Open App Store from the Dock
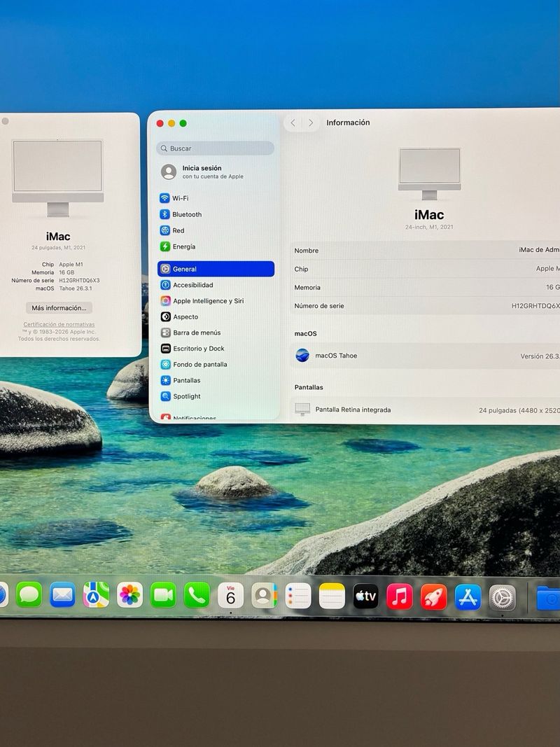The width and height of the screenshot is (560, 747). [x=468, y=598]
